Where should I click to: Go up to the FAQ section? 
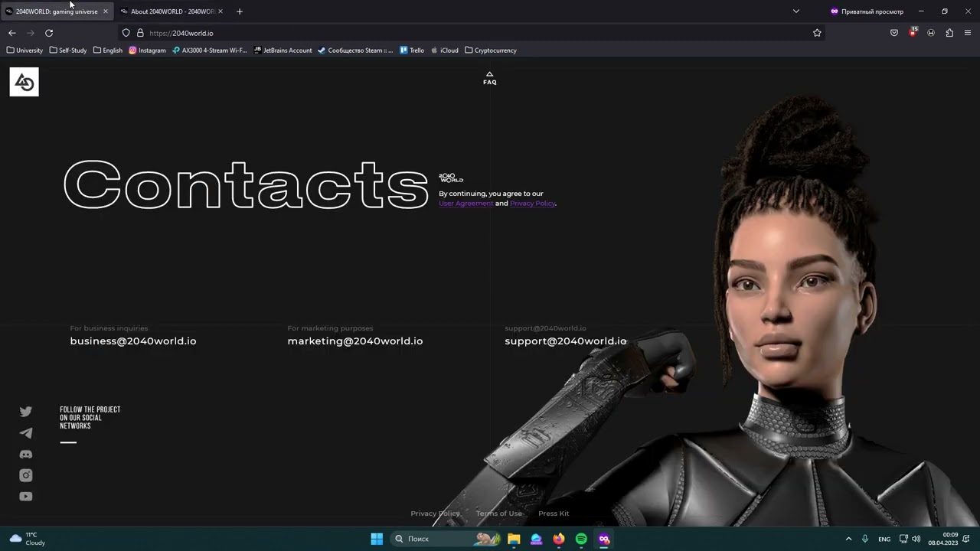click(x=490, y=78)
